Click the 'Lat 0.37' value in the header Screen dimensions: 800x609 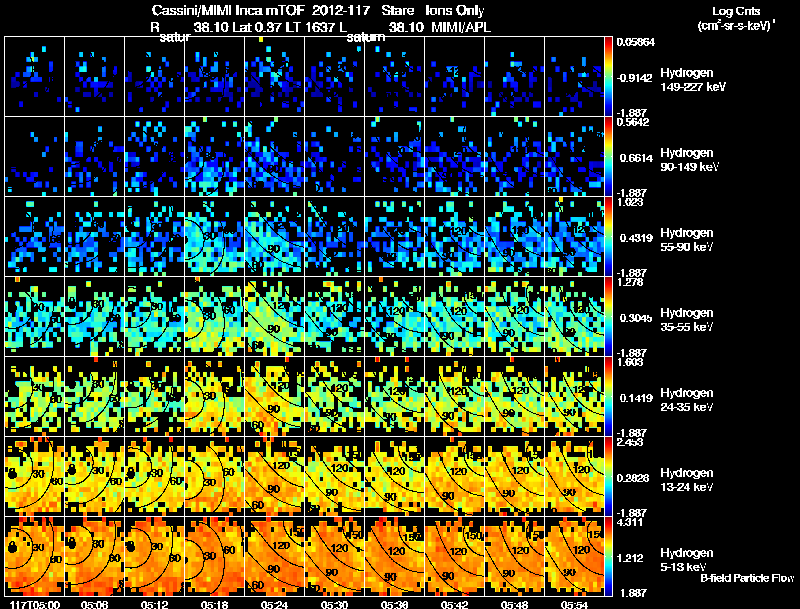pos(257,27)
